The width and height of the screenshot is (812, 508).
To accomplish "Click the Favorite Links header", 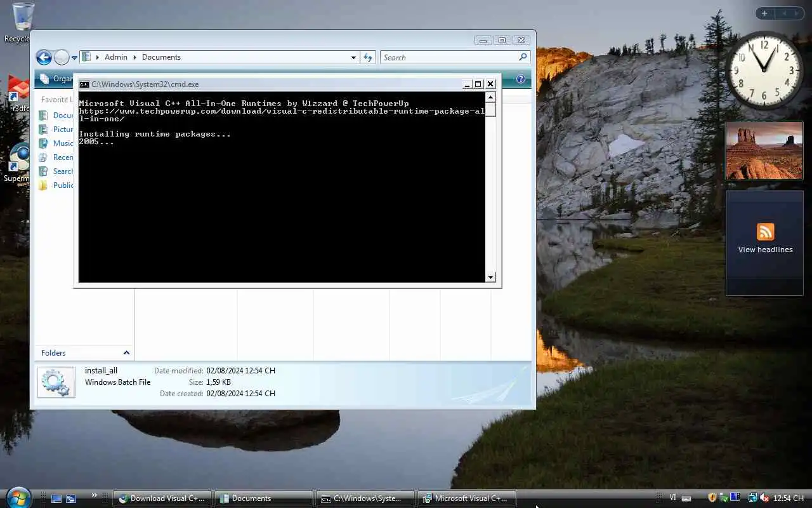I will (56, 100).
